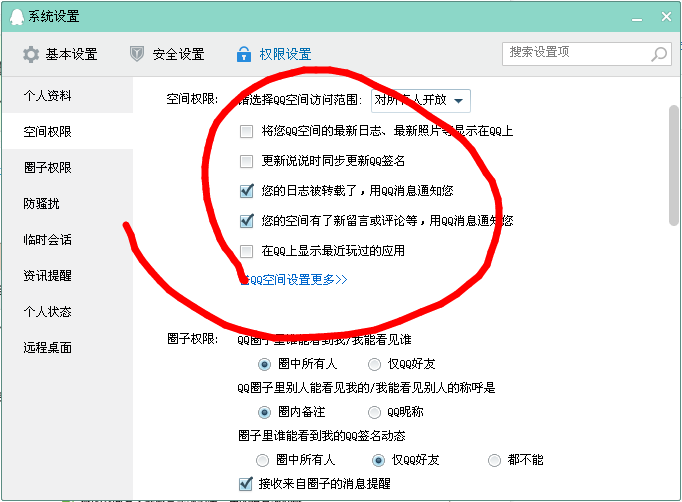Switch to the 安全设置 tab

[x=167, y=54]
